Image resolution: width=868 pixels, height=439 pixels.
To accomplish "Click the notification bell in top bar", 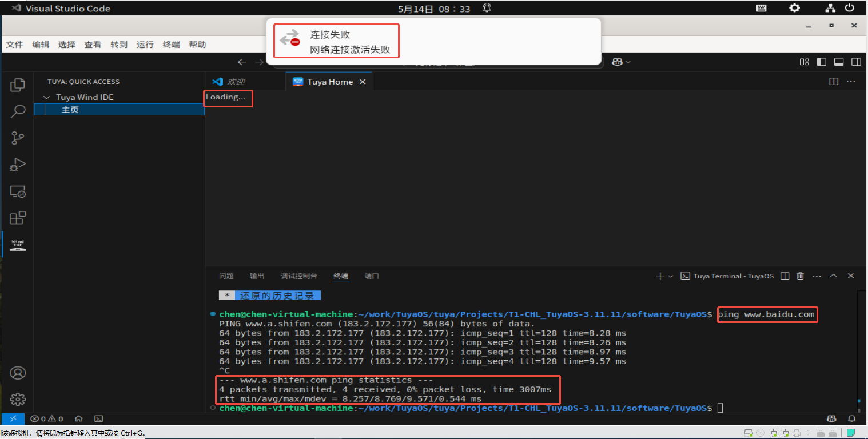I will [487, 8].
